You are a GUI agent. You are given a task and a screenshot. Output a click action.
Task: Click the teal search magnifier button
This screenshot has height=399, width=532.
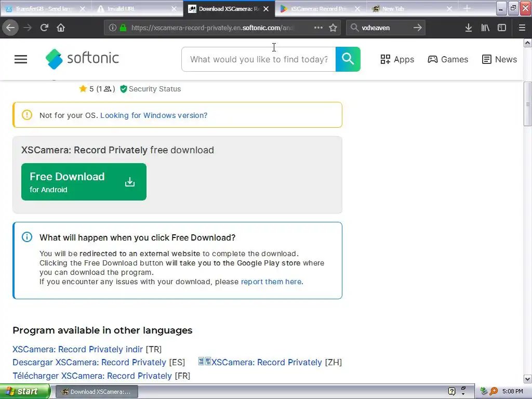click(x=348, y=59)
